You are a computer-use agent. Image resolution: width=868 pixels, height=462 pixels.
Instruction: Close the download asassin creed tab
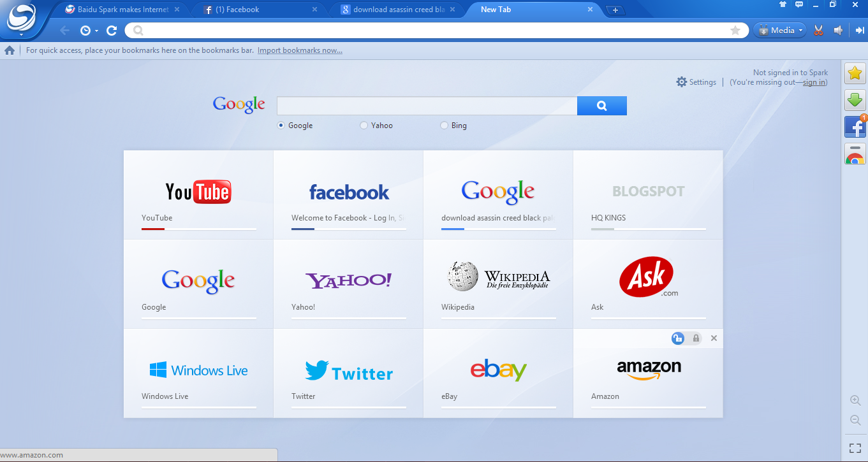coord(453,10)
